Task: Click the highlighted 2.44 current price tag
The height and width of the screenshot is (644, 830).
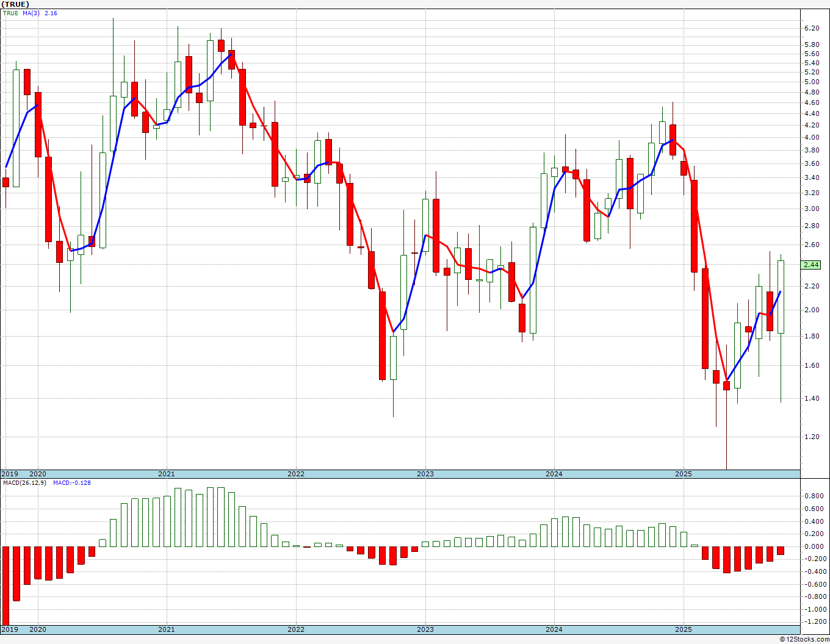Action: point(812,265)
